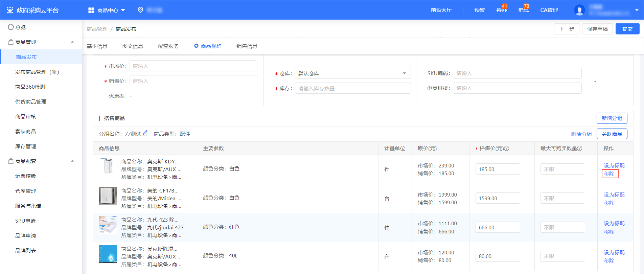Click 设为标配 for the 九代 423 product
644x274 pixels.
pyautogui.click(x=614, y=223)
